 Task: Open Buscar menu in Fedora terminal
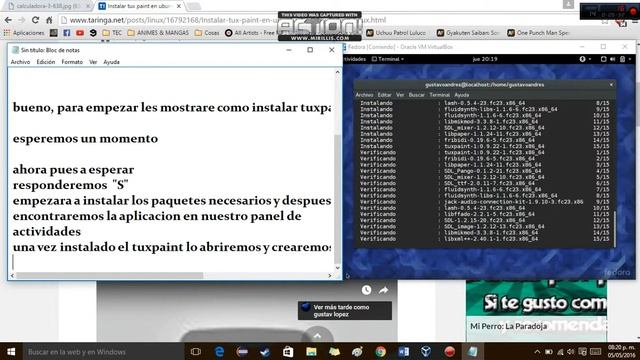[x=416, y=95]
